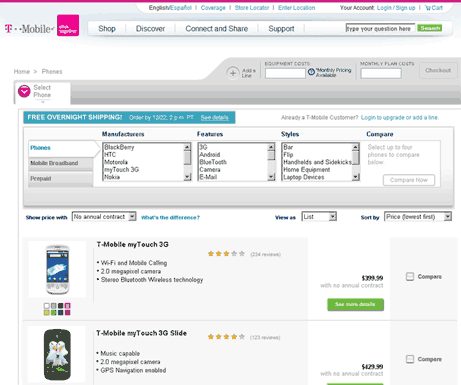Click See more details green button
This screenshot has height=385, width=461.
(355, 304)
